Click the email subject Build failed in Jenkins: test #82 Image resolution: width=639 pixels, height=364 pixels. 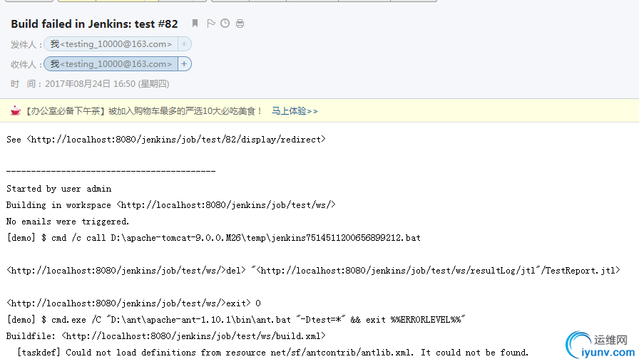click(94, 24)
